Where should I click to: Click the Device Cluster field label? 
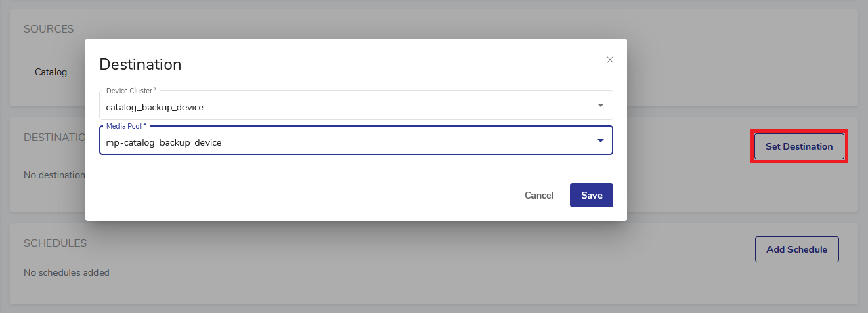(x=131, y=91)
